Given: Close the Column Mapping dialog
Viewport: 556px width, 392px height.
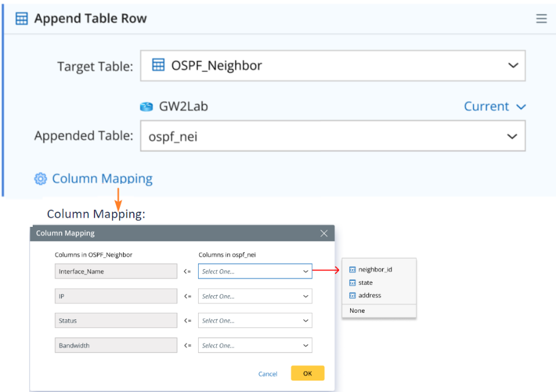Looking at the screenshot, I should [x=324, y=234].
